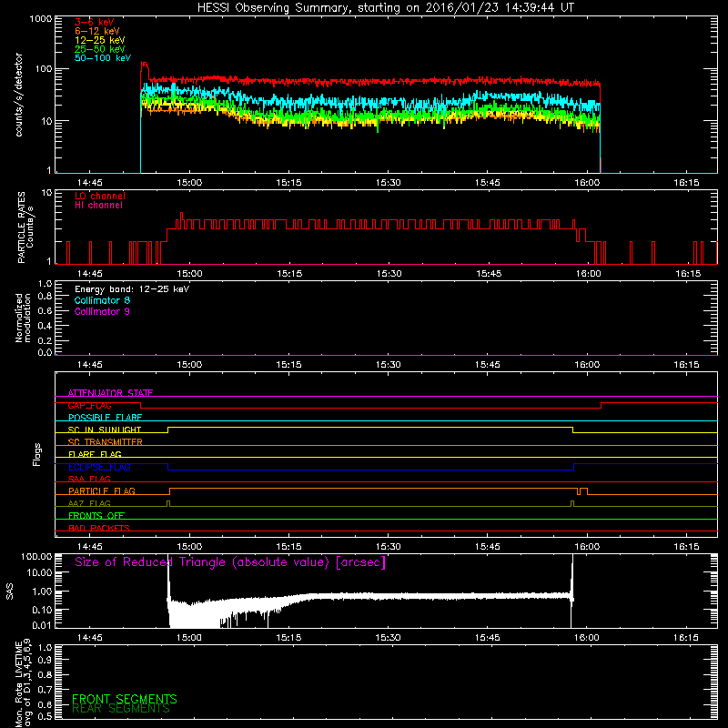Image resolution: width=728 pixels, height=728 pixels.
Task: Select the 25-50 keV legend label
Action: tap(100, 49)
